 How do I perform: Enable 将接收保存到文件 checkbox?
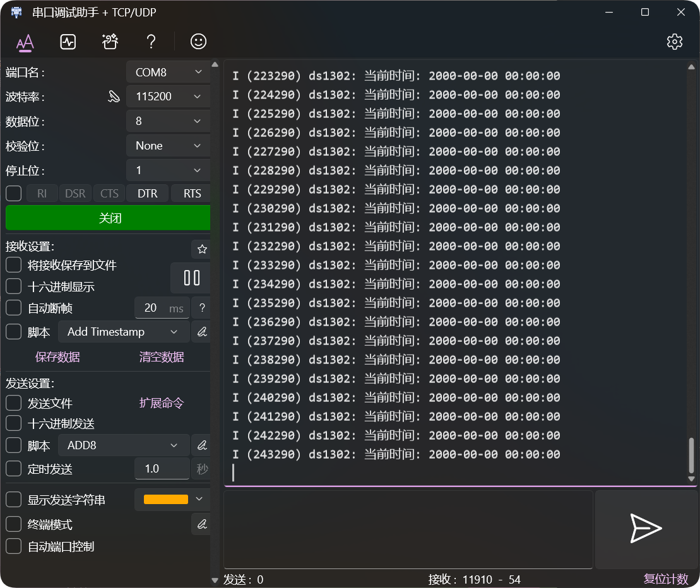click(x=13, y=264)
